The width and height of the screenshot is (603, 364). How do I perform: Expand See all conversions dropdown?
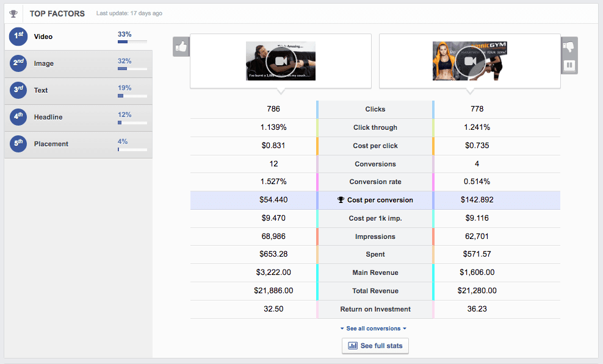374,328
